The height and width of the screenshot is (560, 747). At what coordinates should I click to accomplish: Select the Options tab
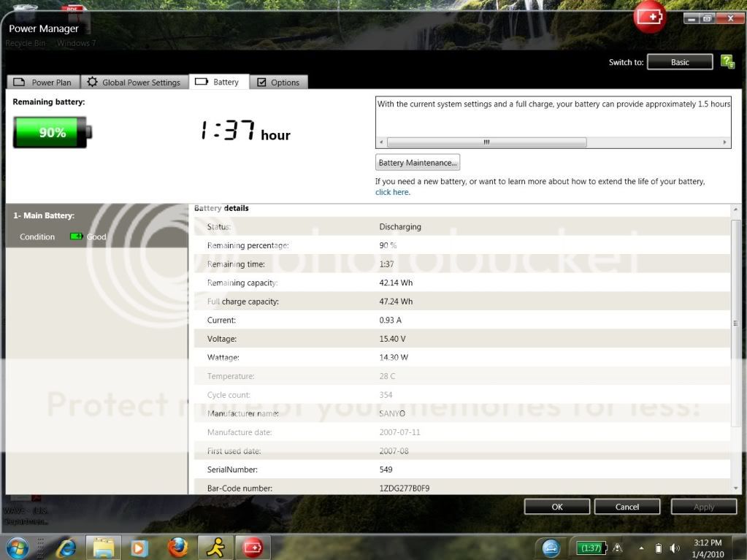pos(278,83)
